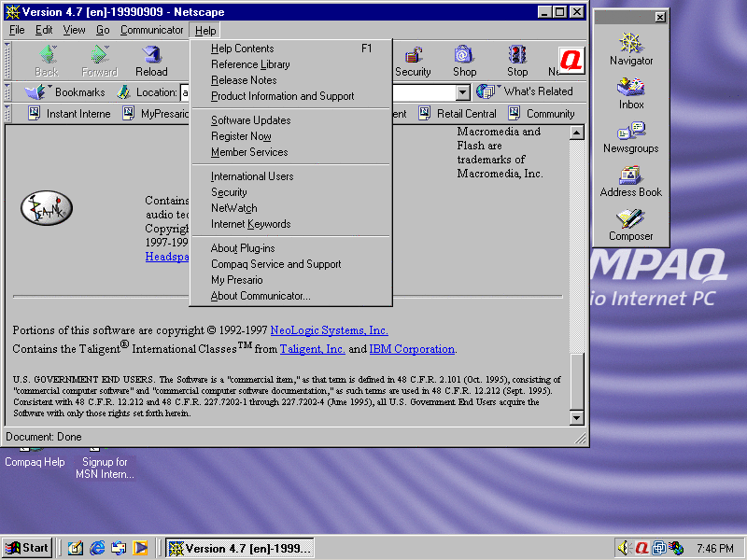Click the Start button
The image size is (747, 560).
27,548
